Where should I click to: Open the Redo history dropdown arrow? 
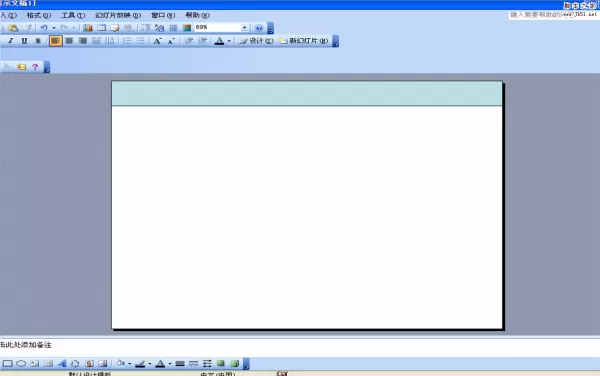point(73,28)
